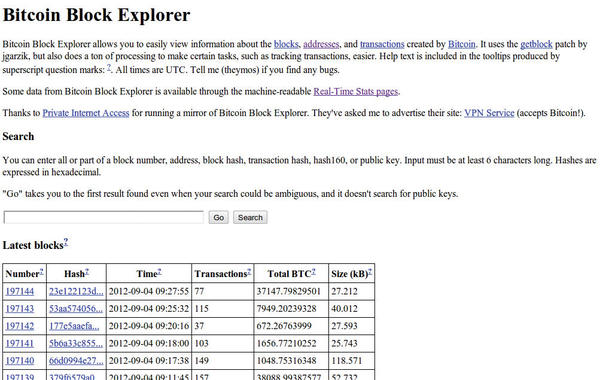Click Total BTC value 37147.79829501
This screenshot has height=380, width=600.
pos(289,292)
